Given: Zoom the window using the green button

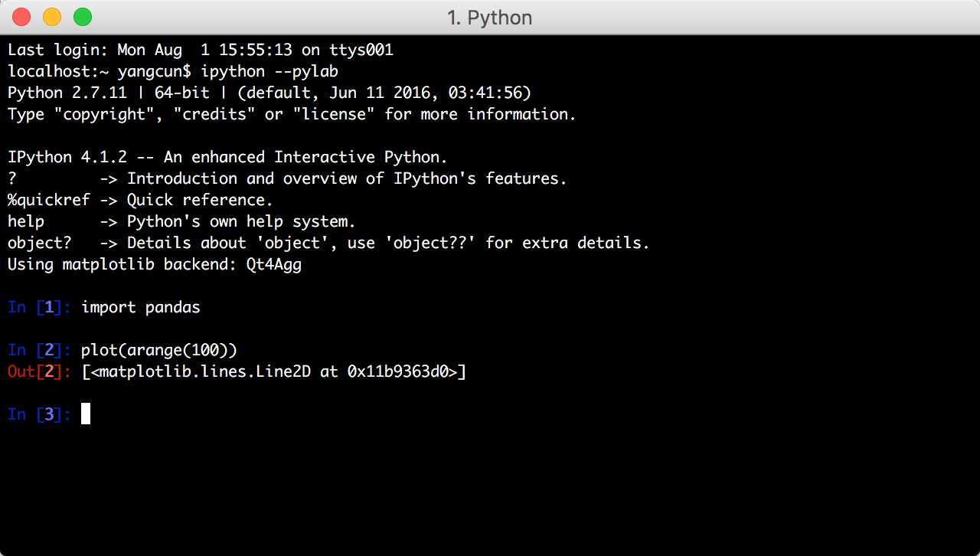Looking at the screenshot, I should [x=82, y=16].
